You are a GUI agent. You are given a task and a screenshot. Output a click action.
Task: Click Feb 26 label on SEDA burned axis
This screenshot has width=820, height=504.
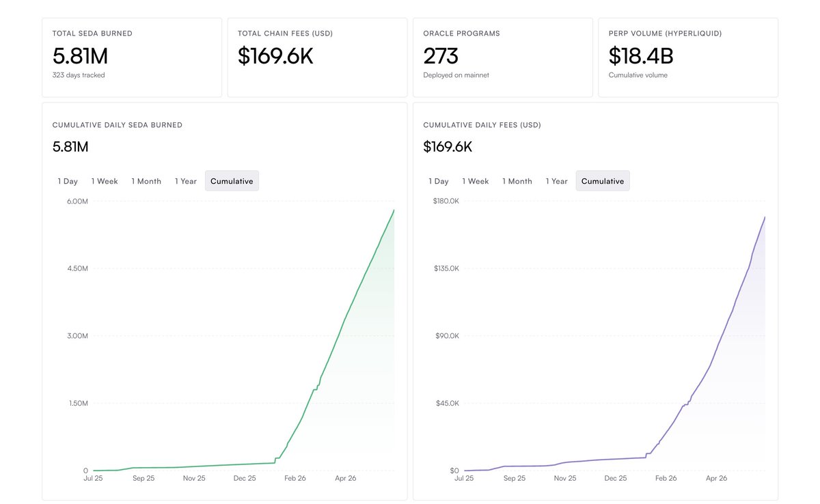pyautogui.click(x=295, y=479)
